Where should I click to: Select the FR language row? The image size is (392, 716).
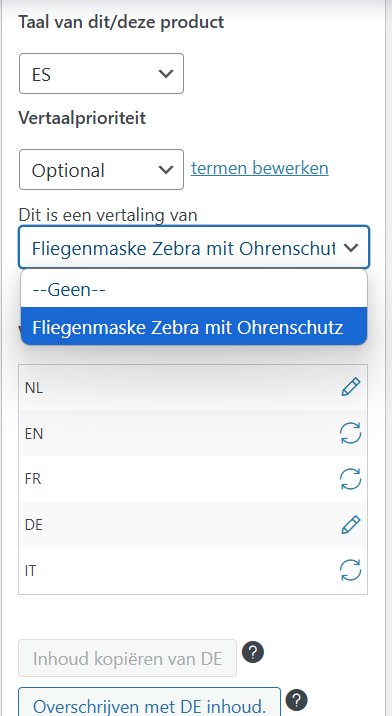coord(193,479)
